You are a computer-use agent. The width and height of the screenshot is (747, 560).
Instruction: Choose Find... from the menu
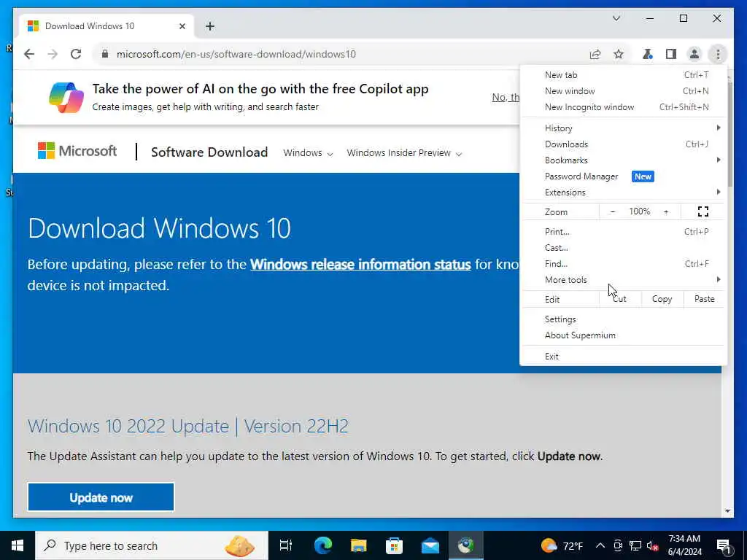click(623, 264)
